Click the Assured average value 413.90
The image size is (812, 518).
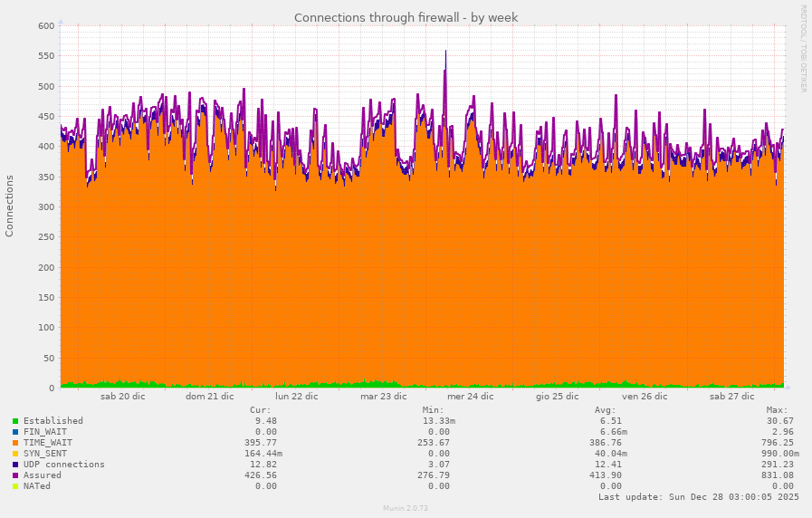(x=606, y=475)
